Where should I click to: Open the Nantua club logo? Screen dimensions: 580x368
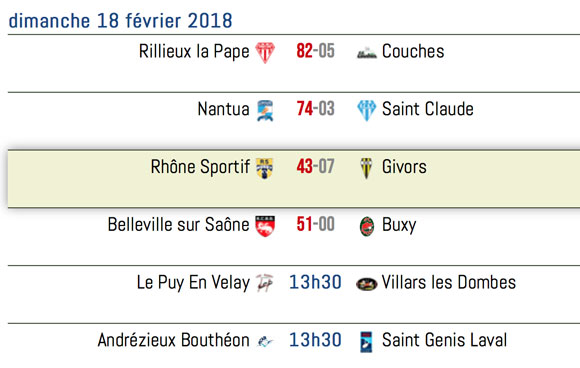pyautogui.click(x=265, y=110)
